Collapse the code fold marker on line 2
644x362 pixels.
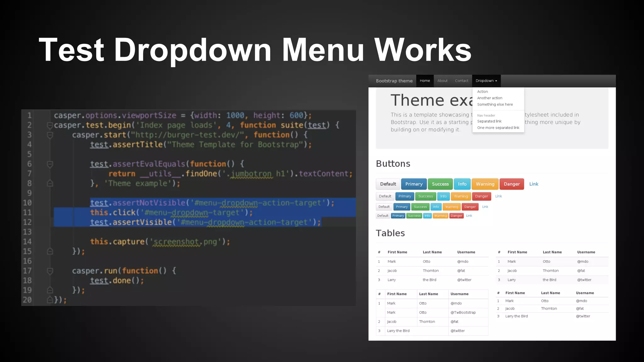(50, 126)
